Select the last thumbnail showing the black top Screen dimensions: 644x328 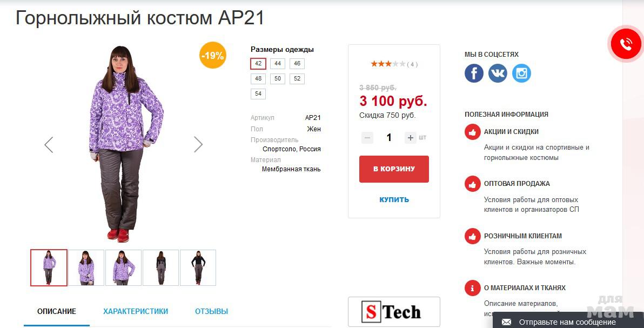[198, 267]
